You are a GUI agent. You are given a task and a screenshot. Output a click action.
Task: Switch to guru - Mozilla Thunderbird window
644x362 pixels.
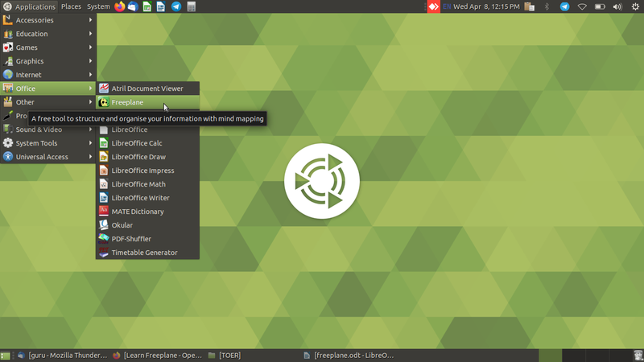point(63,356)
